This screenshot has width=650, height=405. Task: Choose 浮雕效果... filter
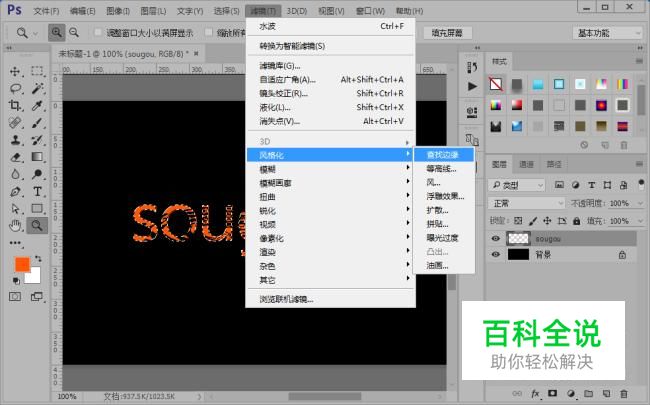coord(444,196)
